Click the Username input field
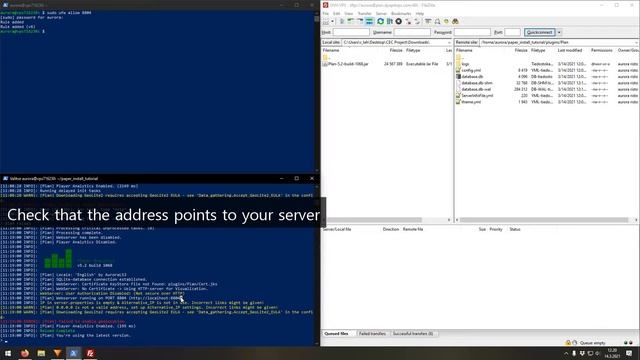Viewport: 640px width, 360px height. [x=412, y=32]
